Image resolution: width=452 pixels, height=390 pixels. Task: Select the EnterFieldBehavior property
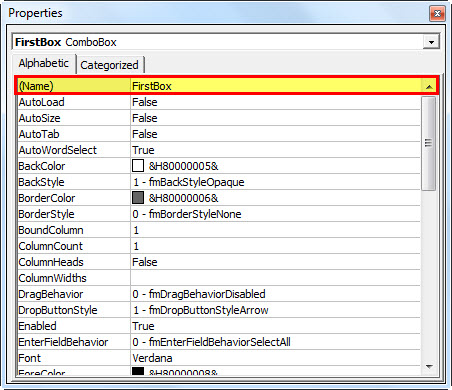pyautogui.click(x=63, y=342)
